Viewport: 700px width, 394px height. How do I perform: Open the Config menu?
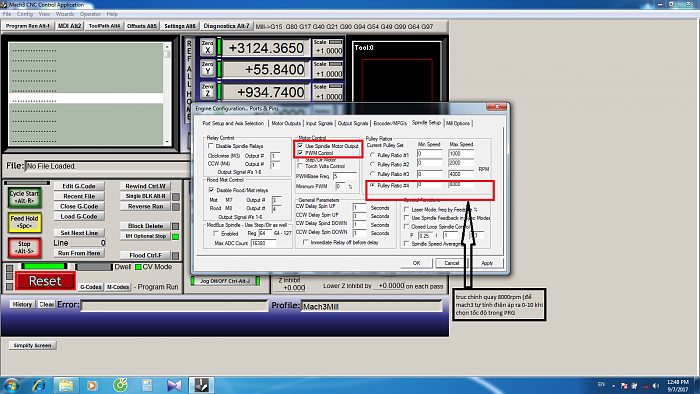25,14
